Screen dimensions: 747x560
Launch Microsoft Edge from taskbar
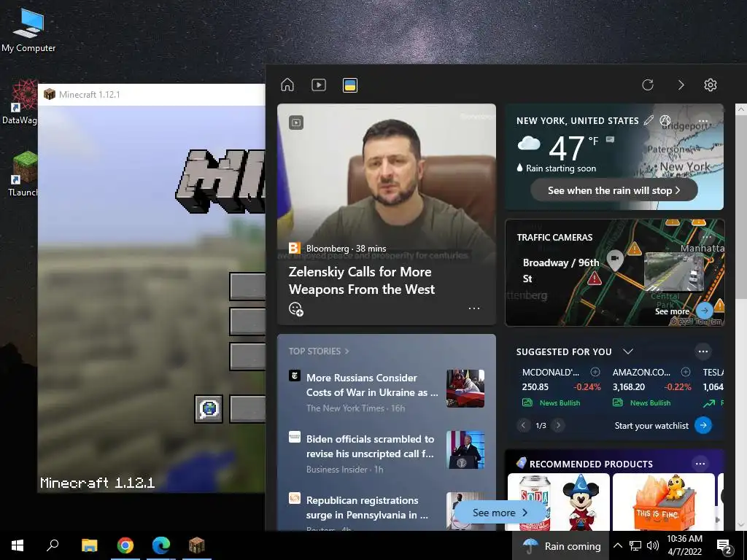161,545
